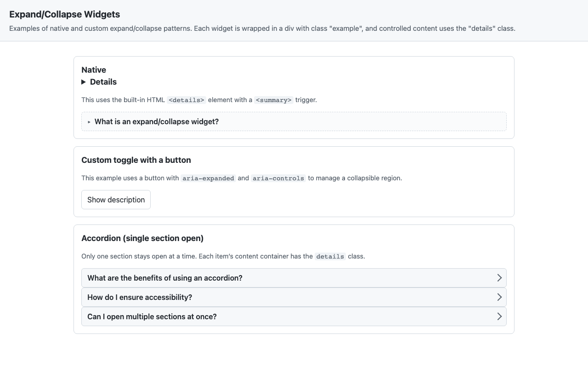
Task: Select the Native section heading
Action: [94, 70]
